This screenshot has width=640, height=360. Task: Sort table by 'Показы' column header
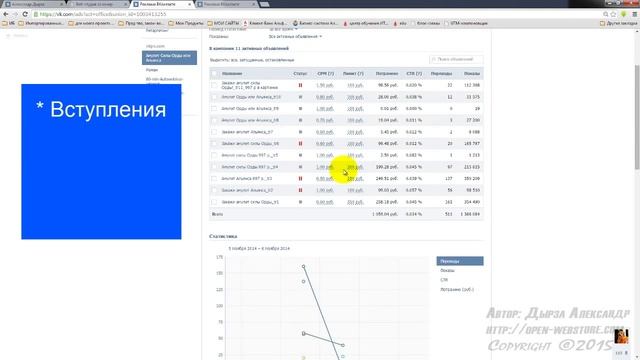[x=472, y=73]
